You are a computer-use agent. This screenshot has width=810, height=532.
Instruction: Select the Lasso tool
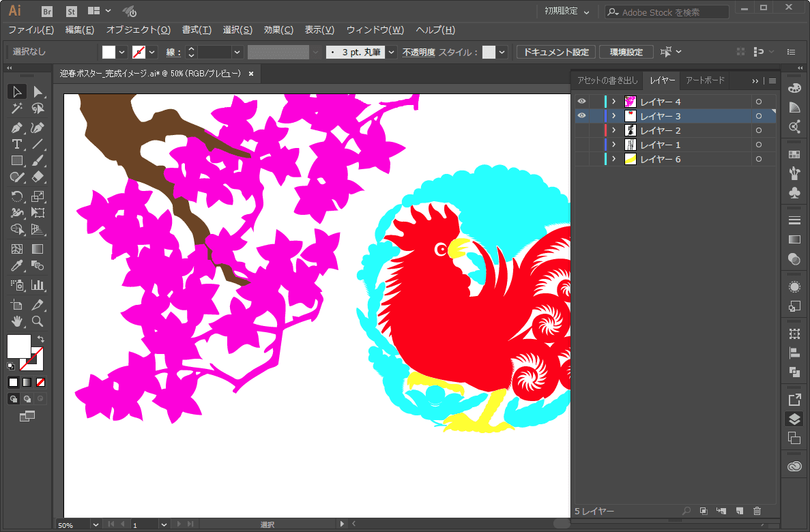coord(38,108)
